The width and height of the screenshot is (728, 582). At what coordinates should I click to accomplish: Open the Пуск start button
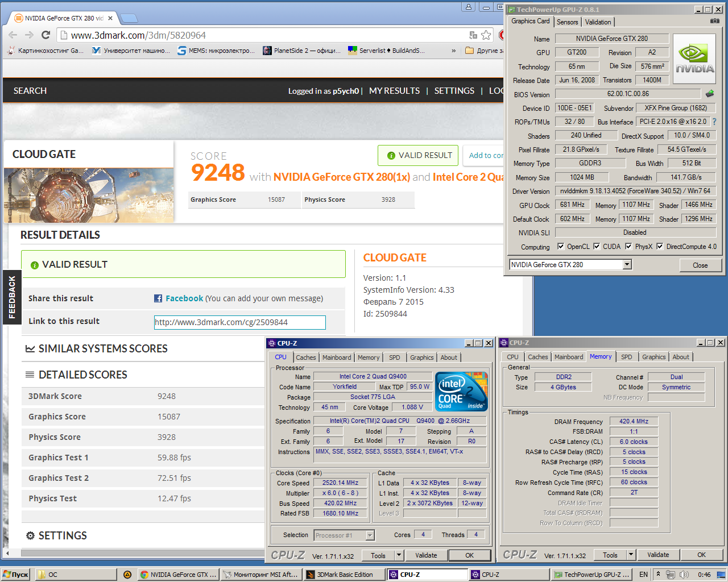pos(15,575)
